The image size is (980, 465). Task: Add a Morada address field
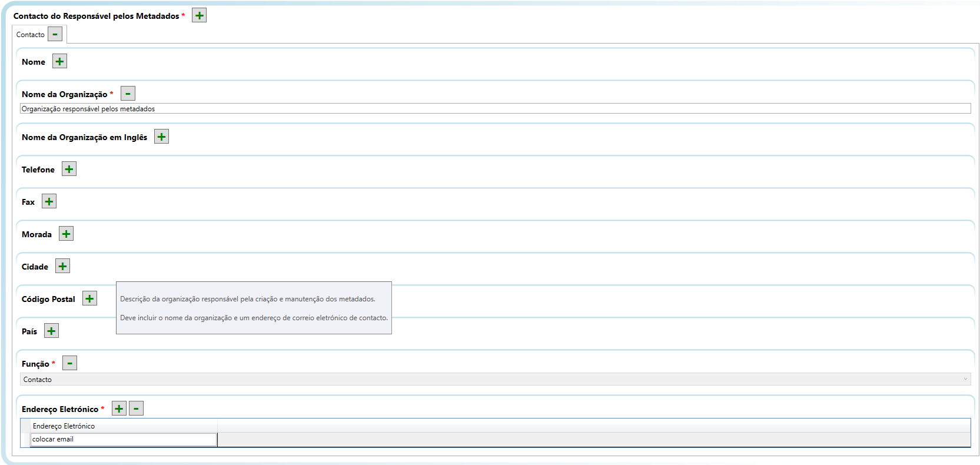[66, 234]
